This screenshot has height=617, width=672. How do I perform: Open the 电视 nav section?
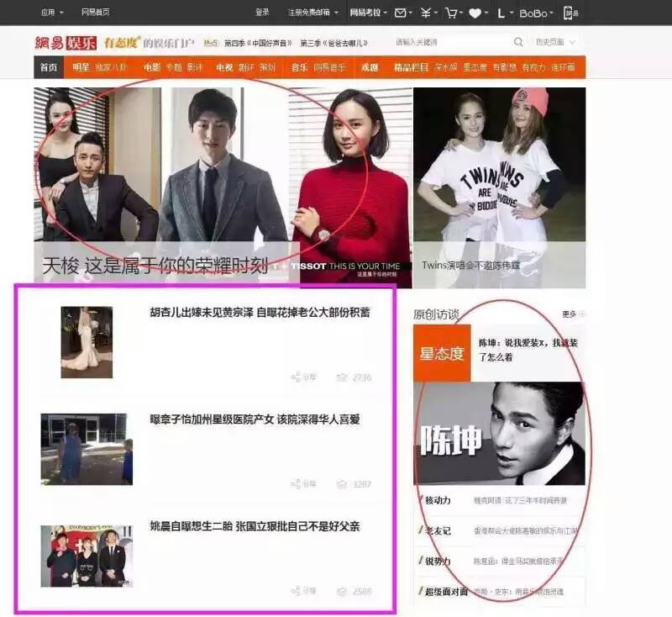click(x=224, y=67)
